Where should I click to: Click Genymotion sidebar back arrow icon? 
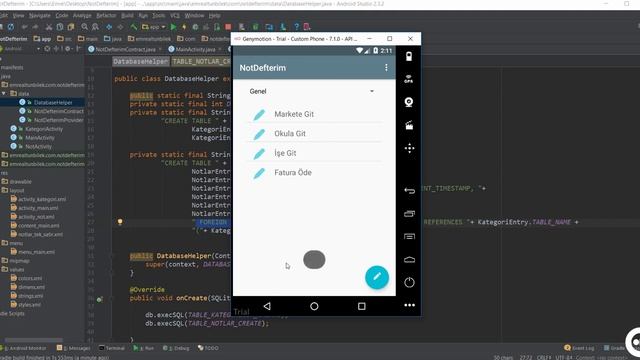pos(409,191)
